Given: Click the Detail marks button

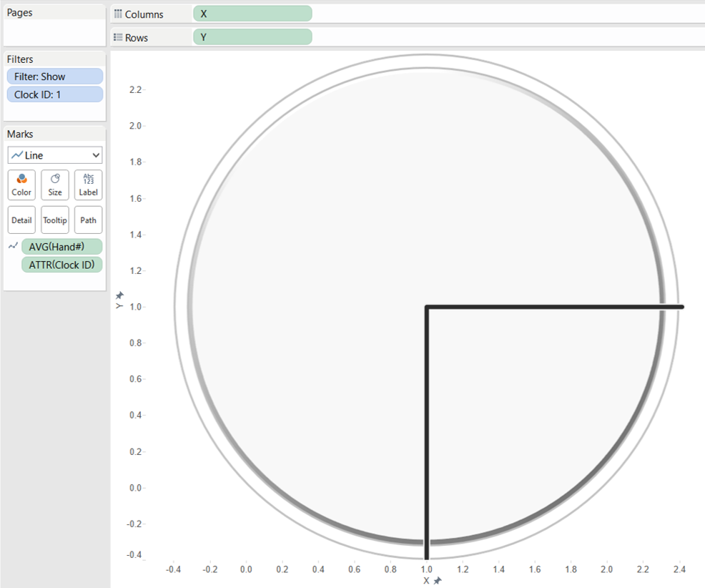Looking at the screenshot, I should [x=21, y=220].
